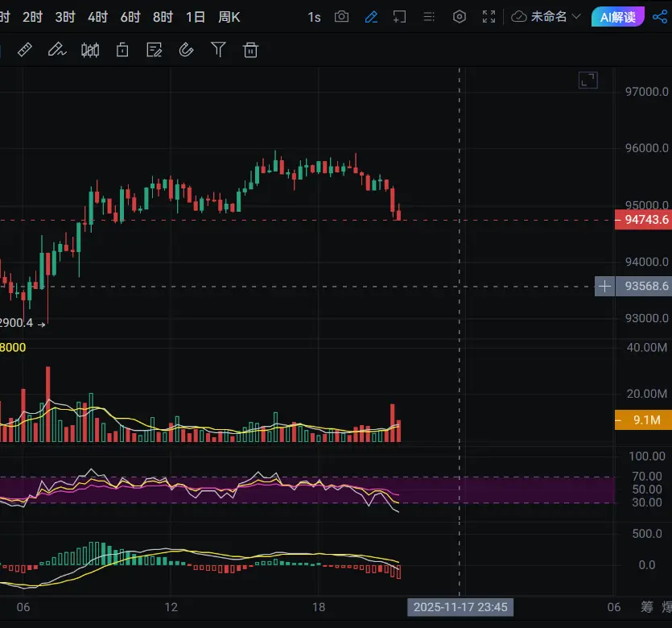Click the RSI 70.00 axis label

point(647,477)
